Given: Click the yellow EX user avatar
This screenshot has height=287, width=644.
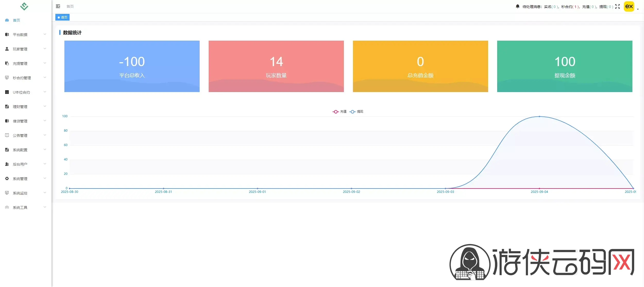Looking at the screenshot, I should 629,6.
